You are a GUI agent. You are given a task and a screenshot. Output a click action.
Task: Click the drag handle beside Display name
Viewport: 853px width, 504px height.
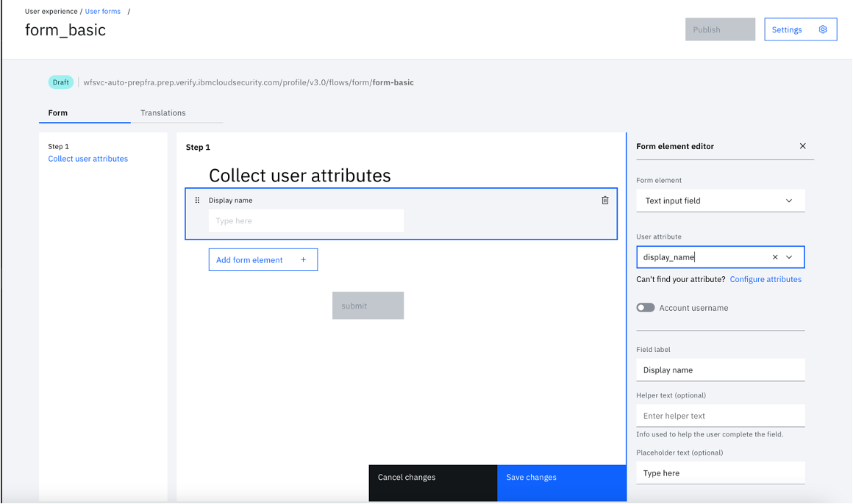(198, 200)
